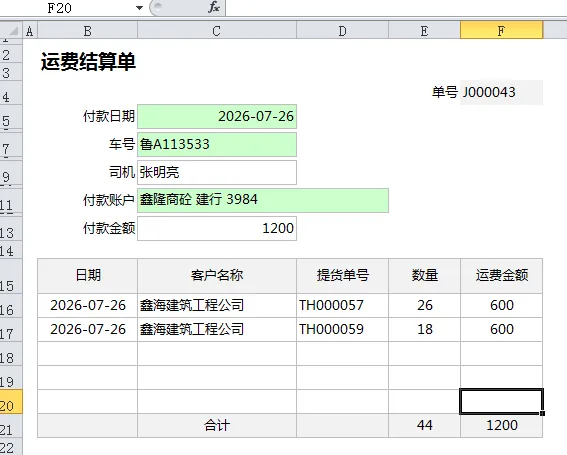Screen dimensions: 567x455
Task: Click driver field 张明亮
Action: 217,173
